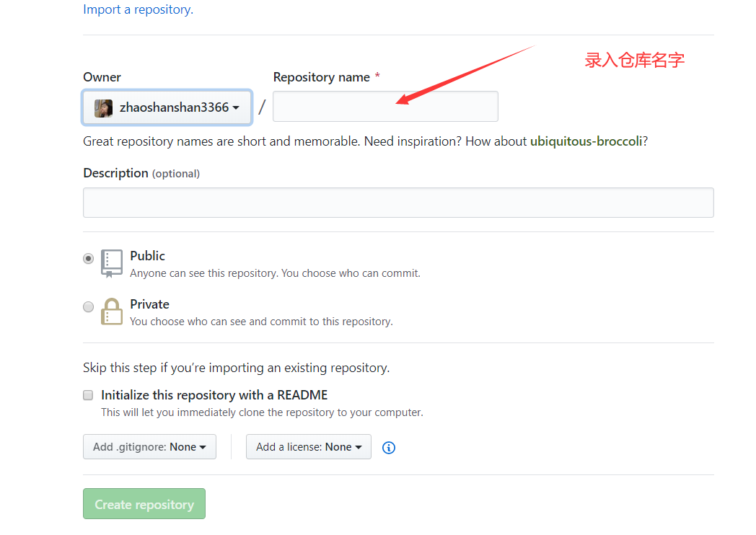Viewport: 756px width, 535px height.
Task: Click the owner avatar picture
Action: [103, 108]
